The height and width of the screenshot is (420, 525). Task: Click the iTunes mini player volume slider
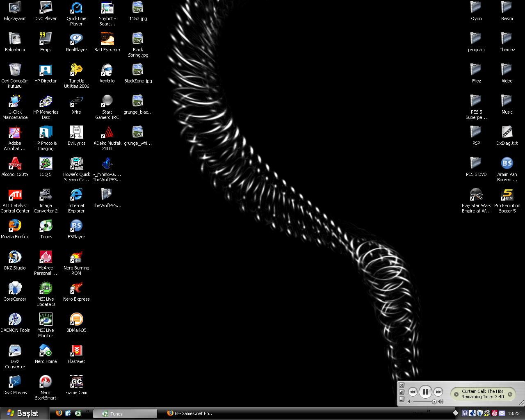point(425,402)
